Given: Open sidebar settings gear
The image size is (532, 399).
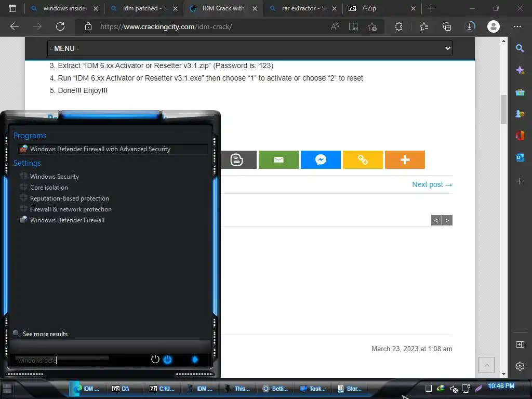Looking at the screenshot, I should pos(520,366).
